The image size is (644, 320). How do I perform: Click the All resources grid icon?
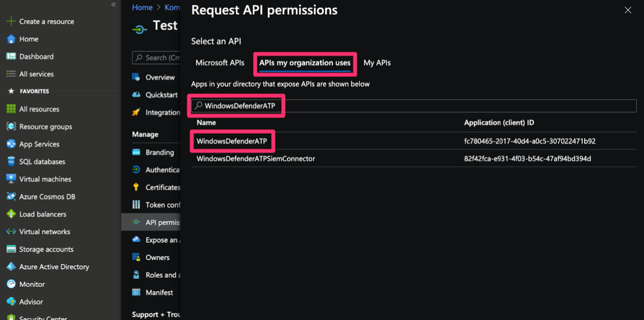coord(11,109)
